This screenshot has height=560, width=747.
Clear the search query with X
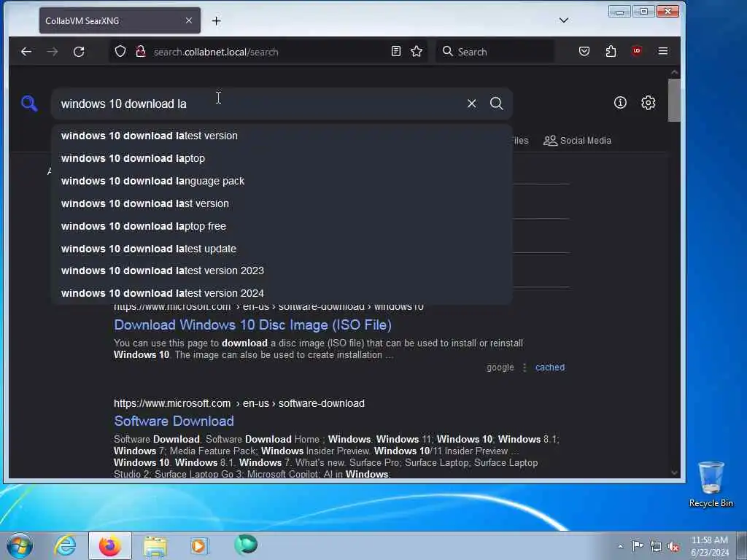coord(472,104)
